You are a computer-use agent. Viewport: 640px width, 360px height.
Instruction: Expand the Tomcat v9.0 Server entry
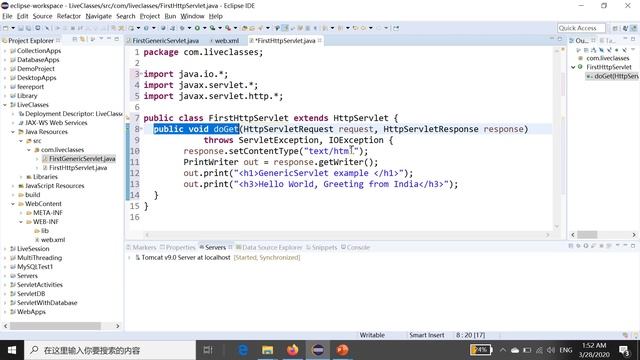129,258
